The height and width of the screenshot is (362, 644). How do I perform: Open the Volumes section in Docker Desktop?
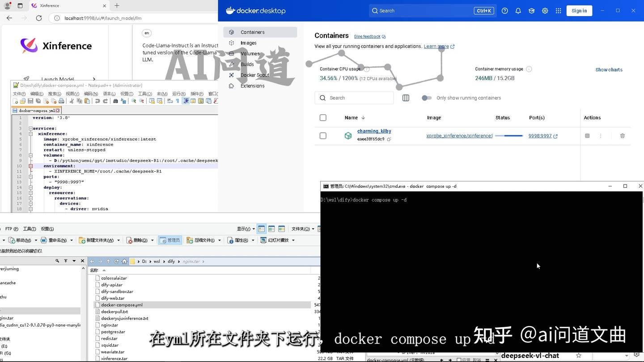pos(250,53)
